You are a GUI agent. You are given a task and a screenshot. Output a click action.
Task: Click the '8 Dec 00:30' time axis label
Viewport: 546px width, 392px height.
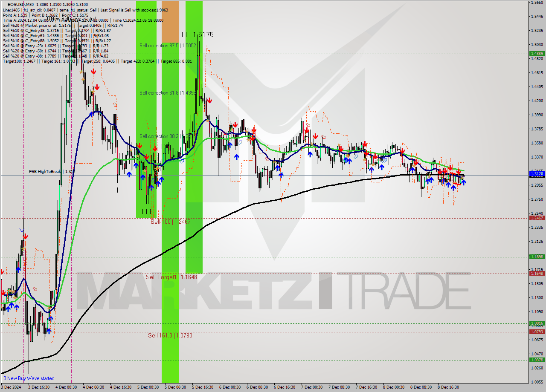(394, 387)
